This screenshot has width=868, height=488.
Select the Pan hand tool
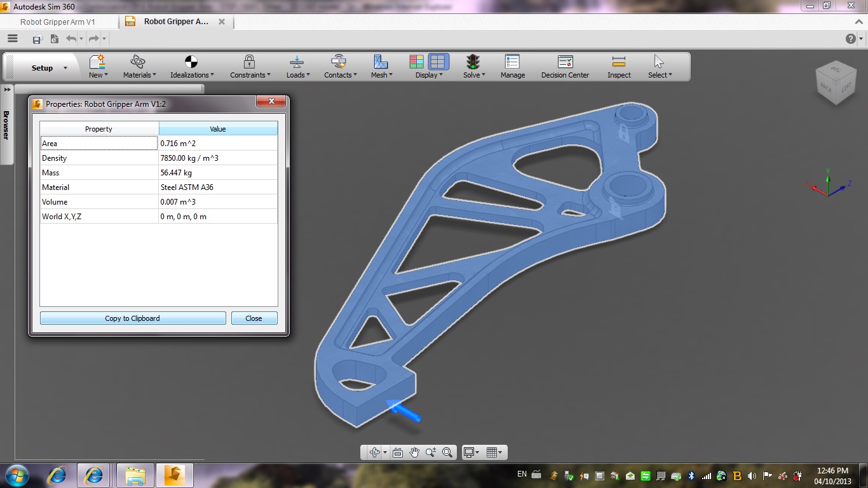pos(414,452)
